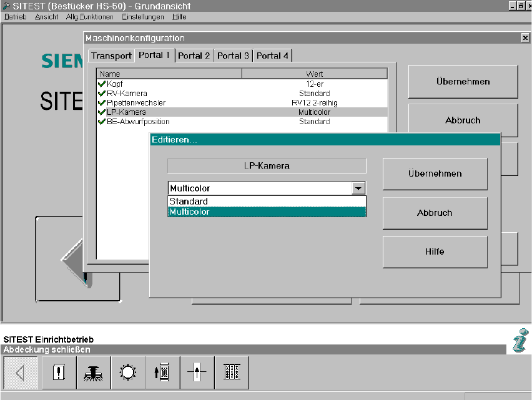Click the grid table toolbar icon
The height and width of the screenshot is (400, 532).
[231, 373]
